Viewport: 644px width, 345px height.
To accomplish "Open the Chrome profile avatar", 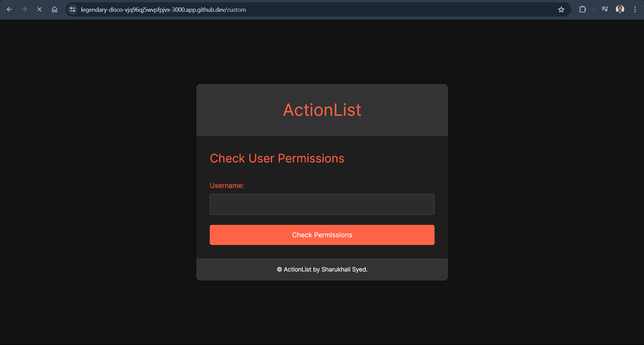I will click(x=620, y=9).
